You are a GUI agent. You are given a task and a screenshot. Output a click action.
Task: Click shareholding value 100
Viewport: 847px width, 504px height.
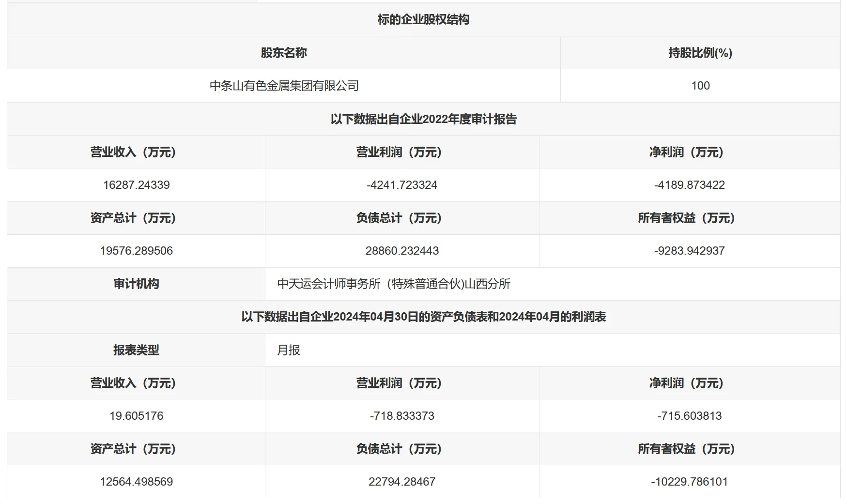click(700, 86)
